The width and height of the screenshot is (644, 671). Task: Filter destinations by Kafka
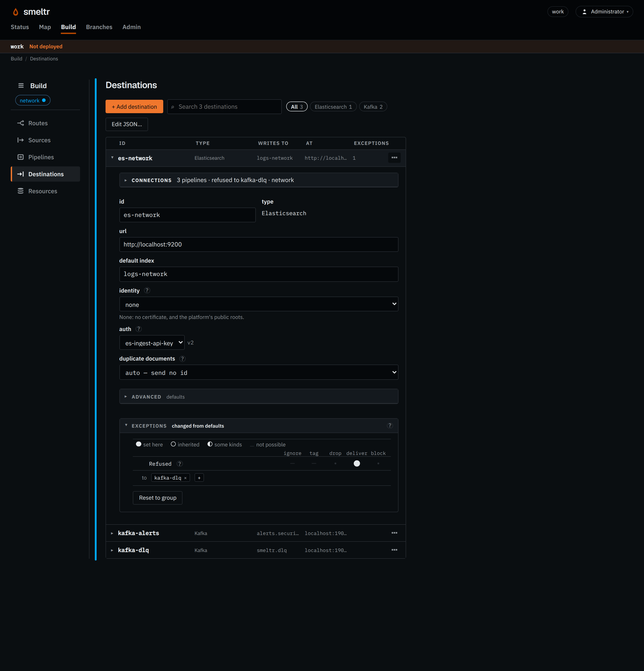click(373, 107)
